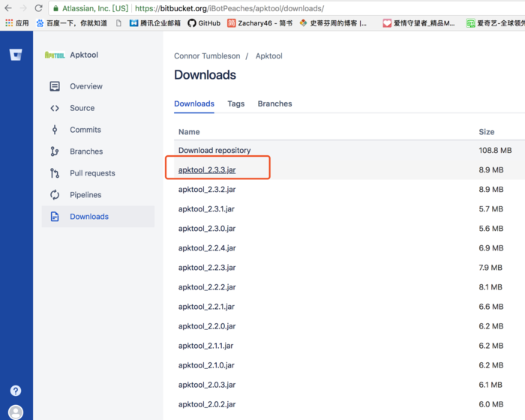This screenshot has width=525, height=420.
Task: Click the Name column header
Action: coord(189,132)
